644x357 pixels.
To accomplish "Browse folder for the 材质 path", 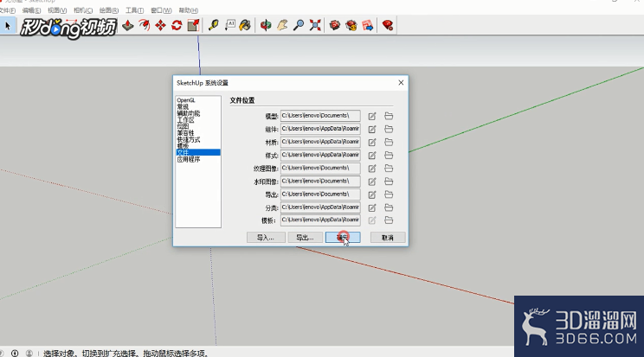I will [389, 143].
